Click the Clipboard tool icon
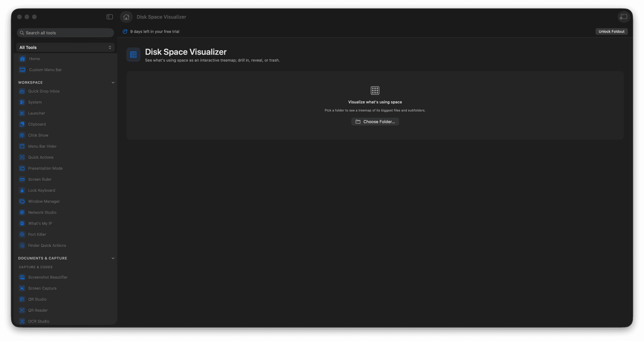 pos(22,124)
